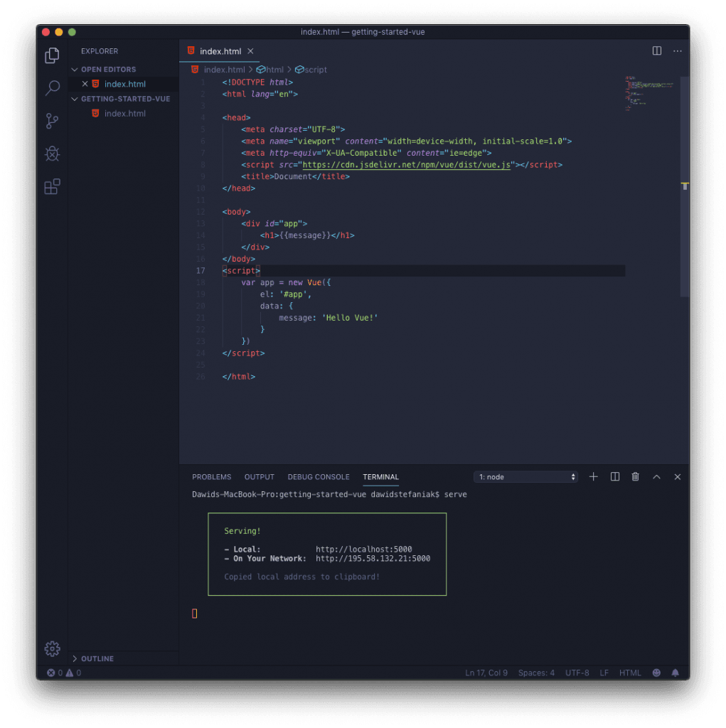Open the Source Control view

(x=52, y=121)
